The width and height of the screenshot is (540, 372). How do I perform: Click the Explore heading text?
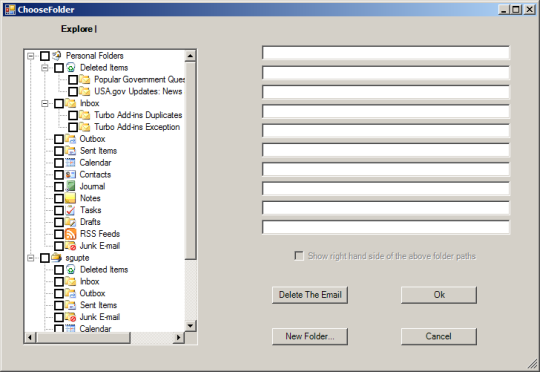click(77, 29)
